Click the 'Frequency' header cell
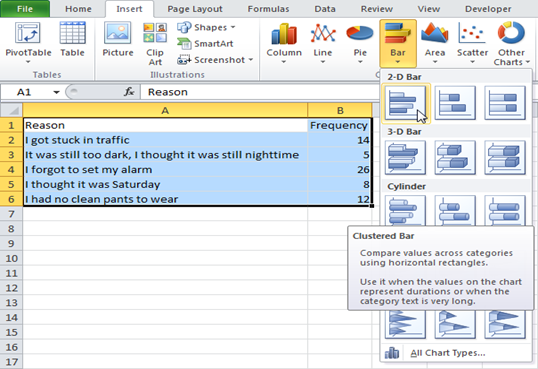 pos(339,125)
